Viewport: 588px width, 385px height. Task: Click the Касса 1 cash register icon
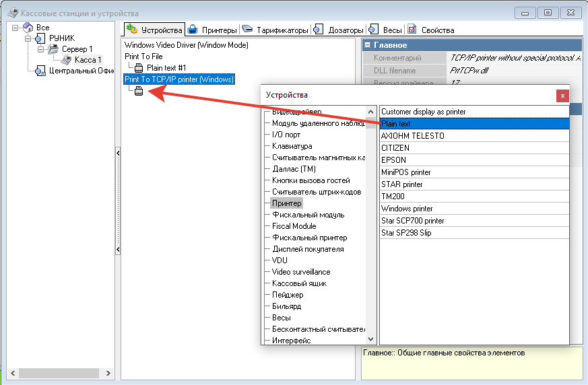click(x=67, y=61)
